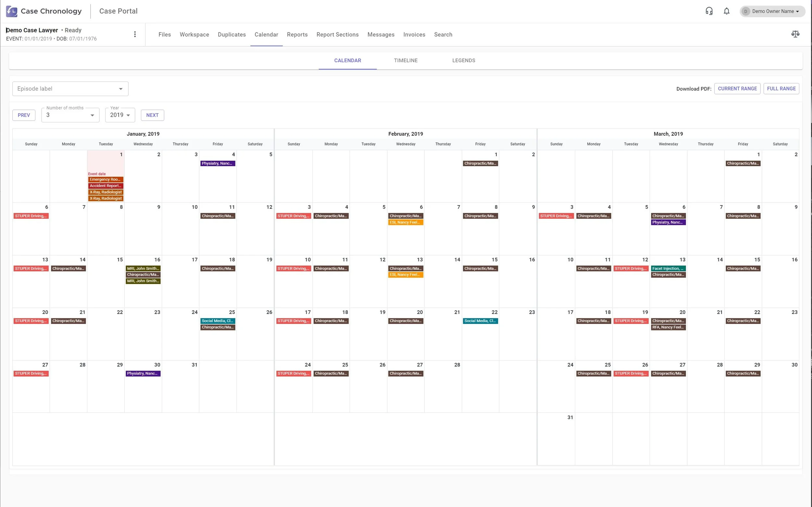Screen dimensions: 812x507
Task: Open the case three-dot menu
Action: tap(135, 34)
